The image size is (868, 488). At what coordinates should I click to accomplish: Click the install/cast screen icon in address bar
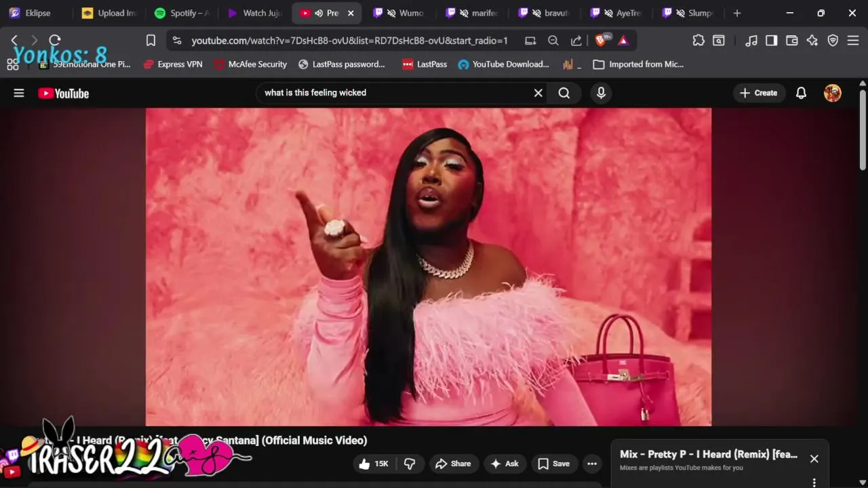(x=530, y=41)
